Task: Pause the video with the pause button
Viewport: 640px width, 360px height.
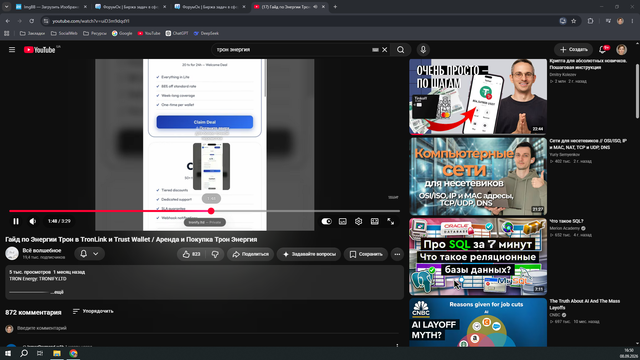Action: pyautogui.click(x=16, y=221)
